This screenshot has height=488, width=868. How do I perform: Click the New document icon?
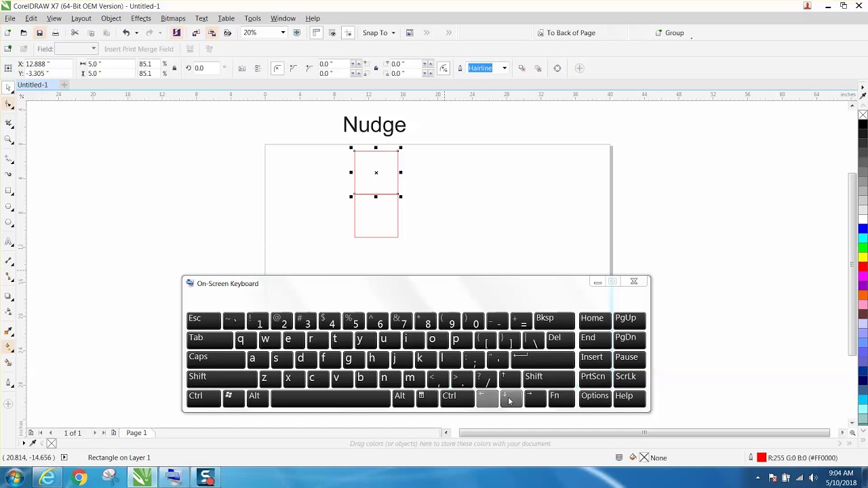coord(7,33)
